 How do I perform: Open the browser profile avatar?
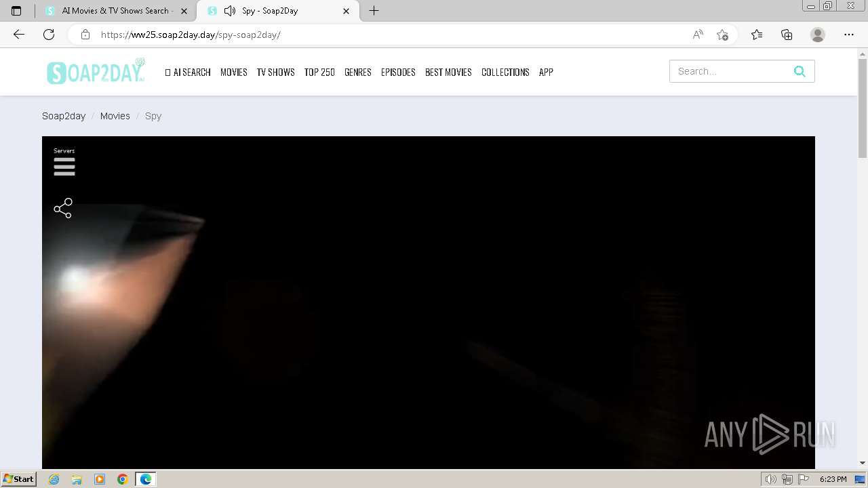(818, 35)
